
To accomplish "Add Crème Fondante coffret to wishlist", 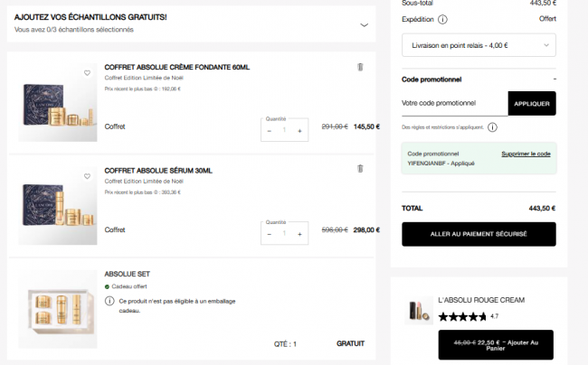I will click(x=88, y=73).
